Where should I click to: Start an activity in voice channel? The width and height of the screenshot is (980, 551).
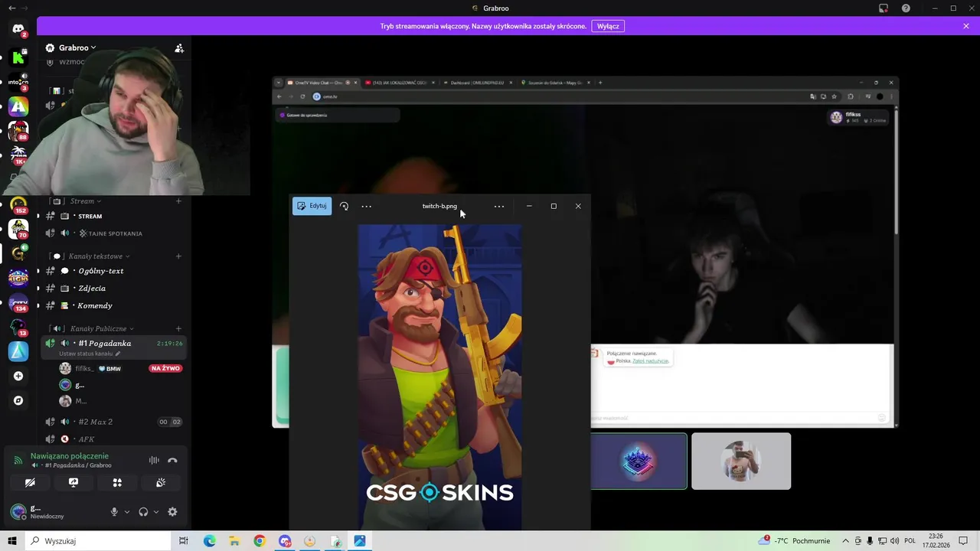point(117,483)
